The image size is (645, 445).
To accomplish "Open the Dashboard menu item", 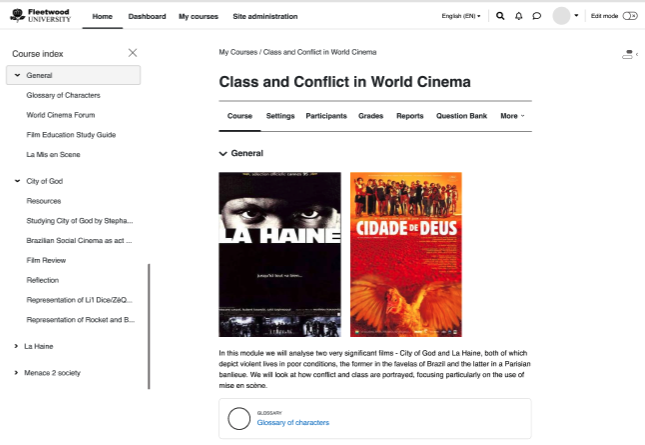I will click(x=147, y=16).
